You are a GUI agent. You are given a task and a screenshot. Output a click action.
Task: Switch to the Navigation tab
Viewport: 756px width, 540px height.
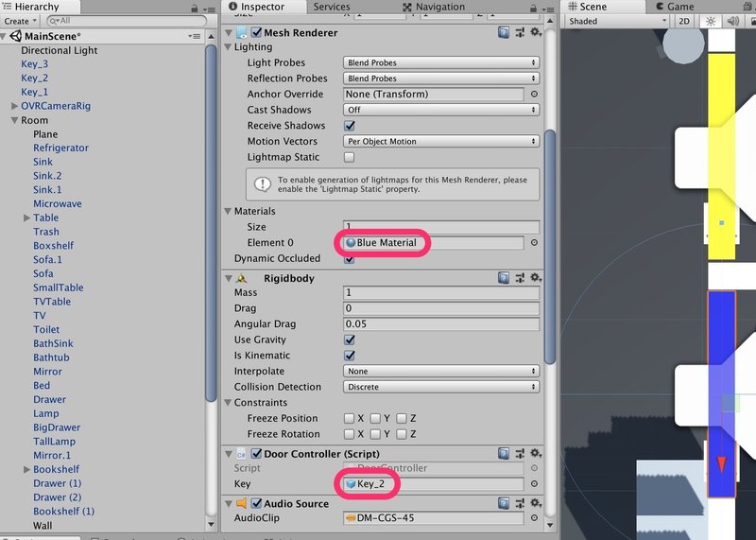pyautogui.click(x=434, y=7)
